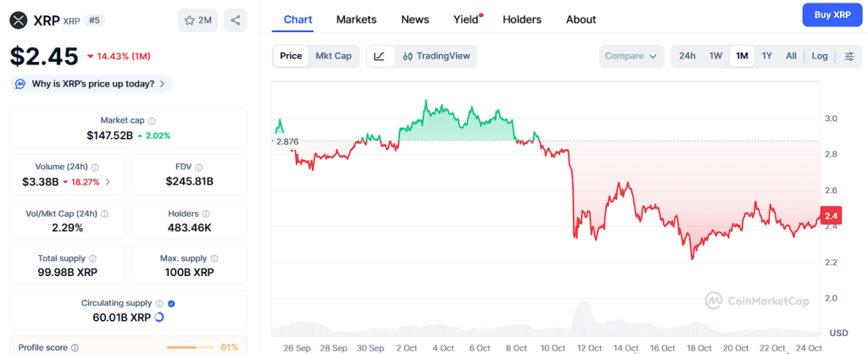Screen dimensions: 868x354
Task: Switch to TradingView chart mode
Action: click(436, 56)
